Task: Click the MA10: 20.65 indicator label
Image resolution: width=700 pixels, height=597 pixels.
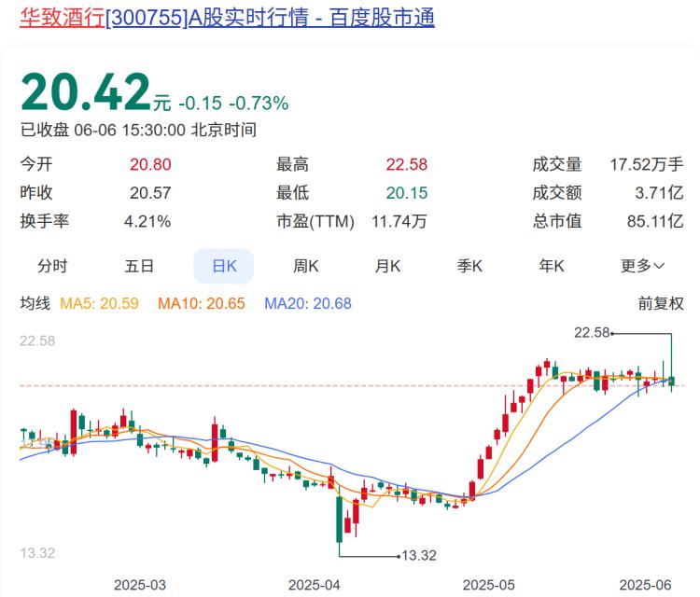Action: coord(202,303)
